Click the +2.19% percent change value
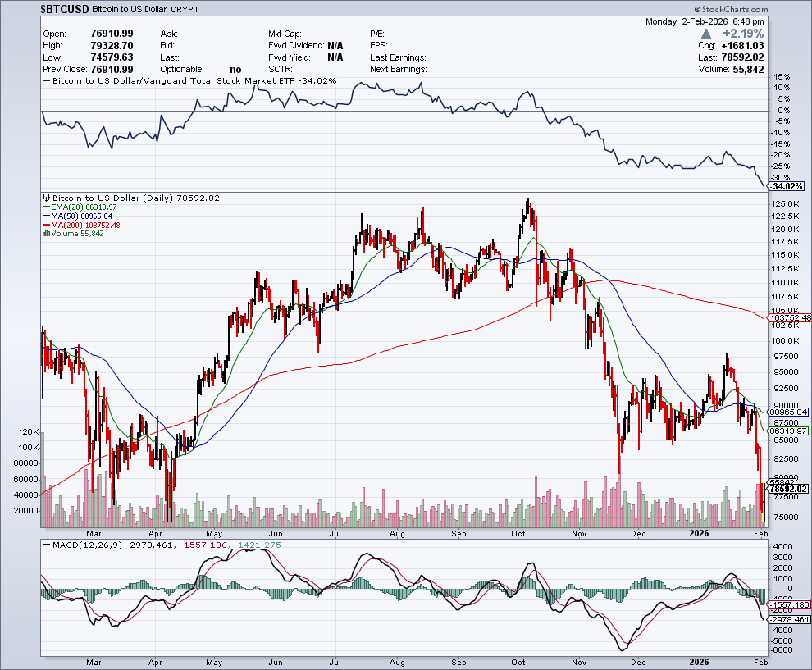This screenshot has height=670, width=812. point(744,34)
